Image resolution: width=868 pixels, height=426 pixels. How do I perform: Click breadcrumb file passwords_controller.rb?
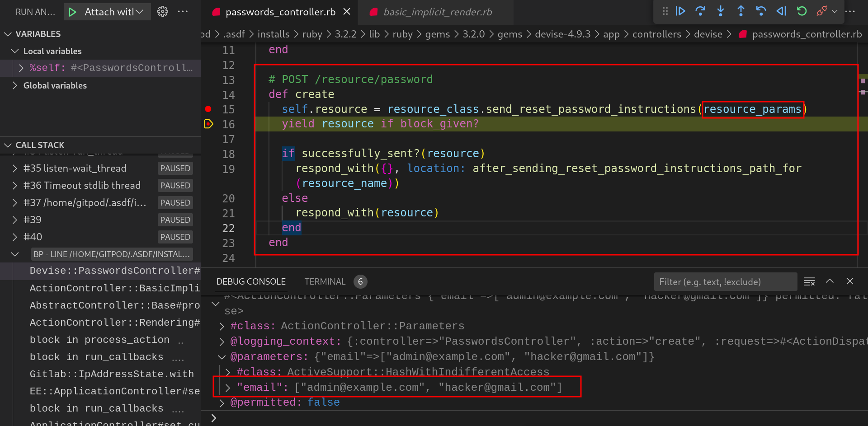pos(807,34)
